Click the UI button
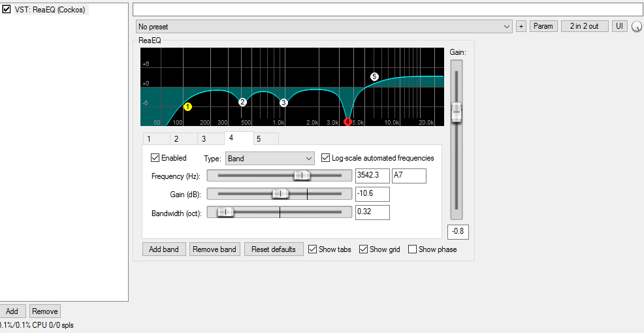644x333 pixels. pyautogui.click(x=619, y=26)
